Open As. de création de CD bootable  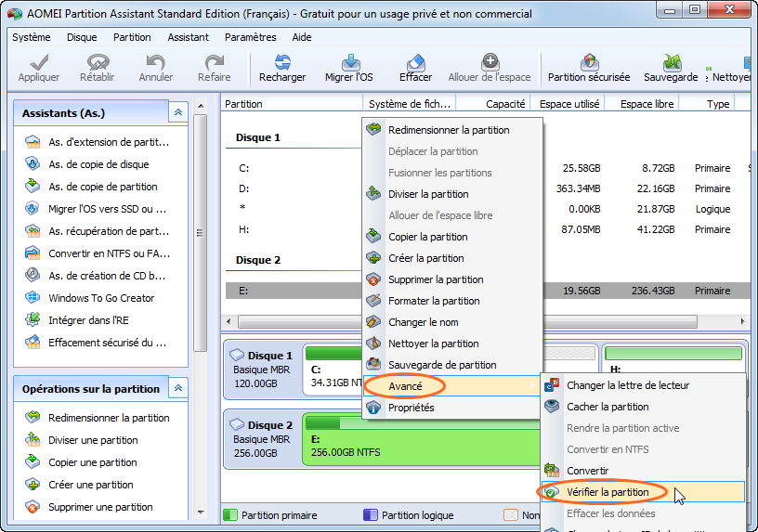click(x=96, y=276)
